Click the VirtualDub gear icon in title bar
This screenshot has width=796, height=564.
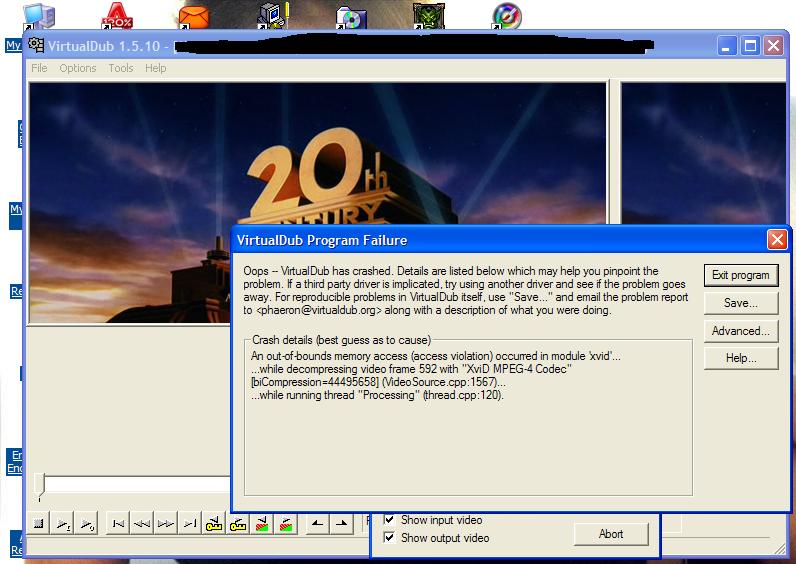36,45
